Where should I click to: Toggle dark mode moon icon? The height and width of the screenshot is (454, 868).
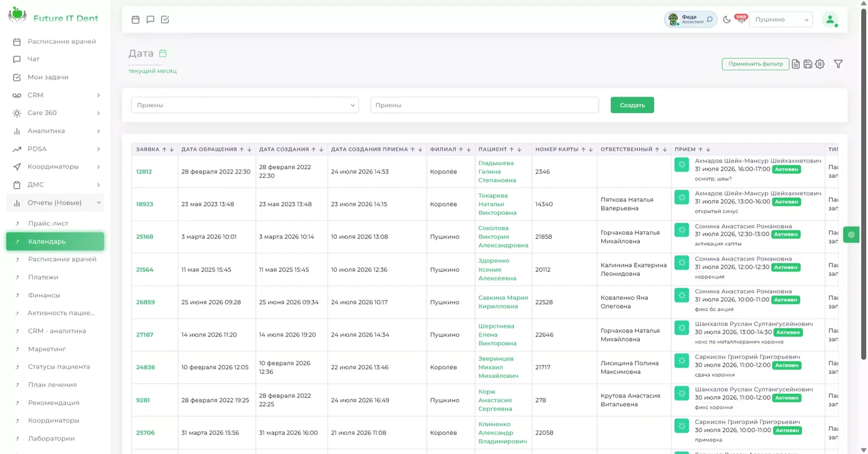click(726, 20)
